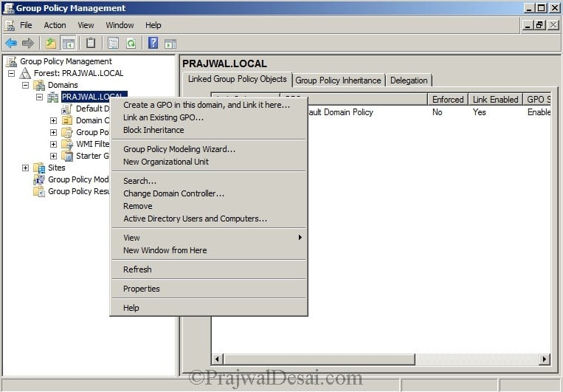Switch to the Delegation tab
This screenshot has height=392, width=563.
[x=409, y=80]
